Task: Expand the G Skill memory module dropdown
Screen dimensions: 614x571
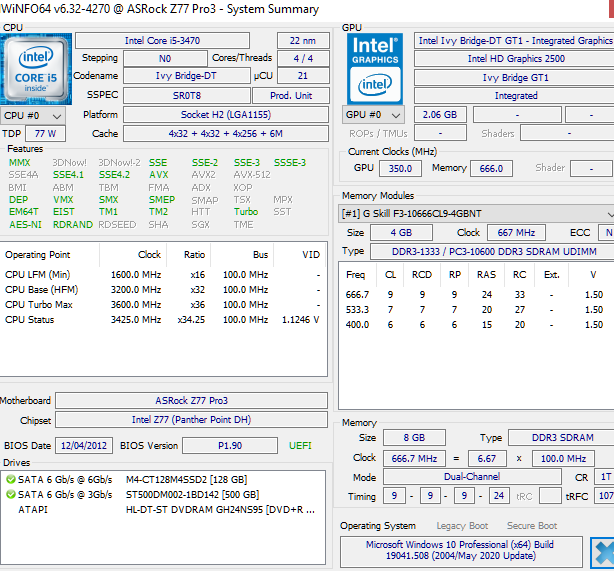Action: (x=476, y=214)
